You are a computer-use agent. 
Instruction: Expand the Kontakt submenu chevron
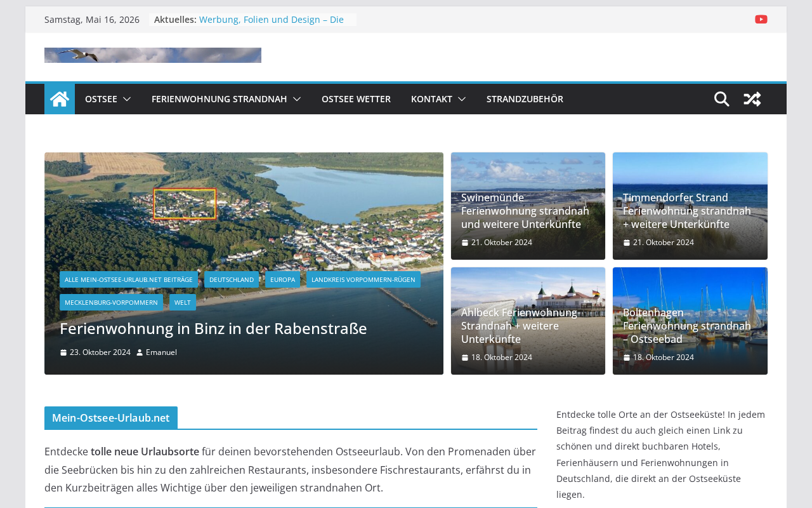462,99
